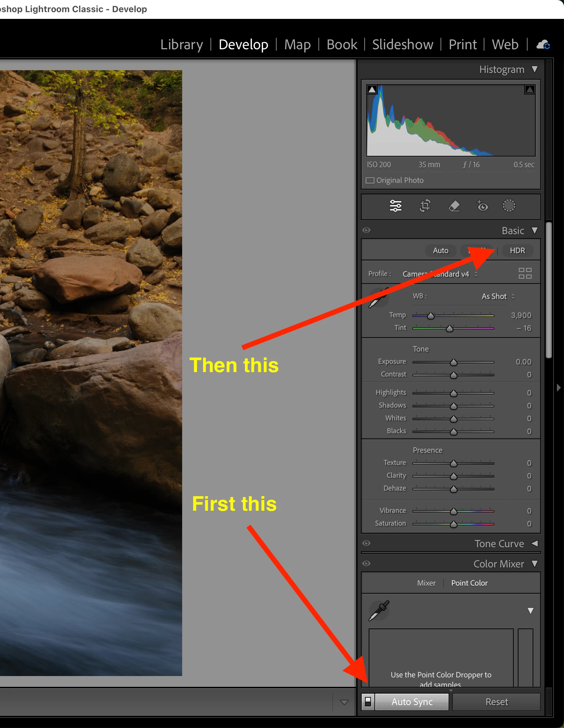Click the Saturation slider handle
This screenshot has height=728, width=564.
click(x=454, y=524)
